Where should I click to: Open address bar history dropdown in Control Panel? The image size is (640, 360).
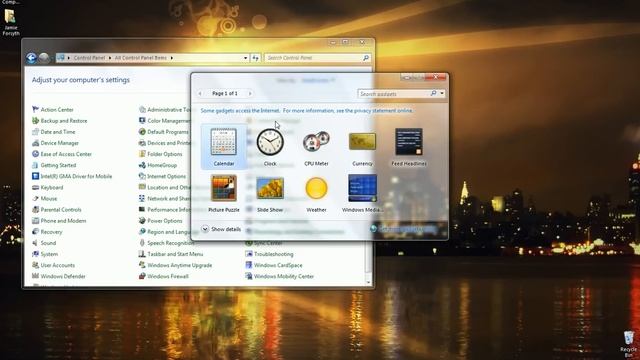(245, 58)
